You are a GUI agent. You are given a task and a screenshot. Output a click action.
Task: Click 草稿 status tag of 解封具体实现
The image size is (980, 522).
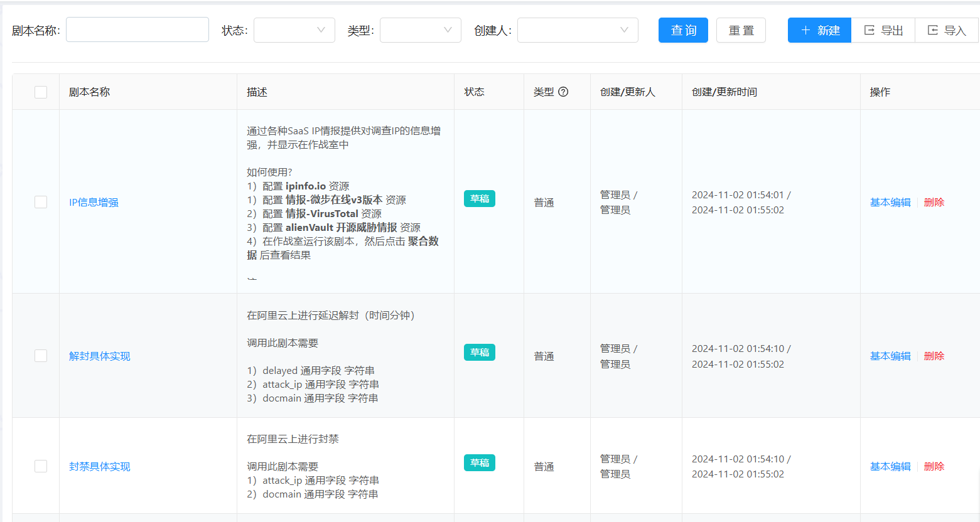[x=480, y=352]
